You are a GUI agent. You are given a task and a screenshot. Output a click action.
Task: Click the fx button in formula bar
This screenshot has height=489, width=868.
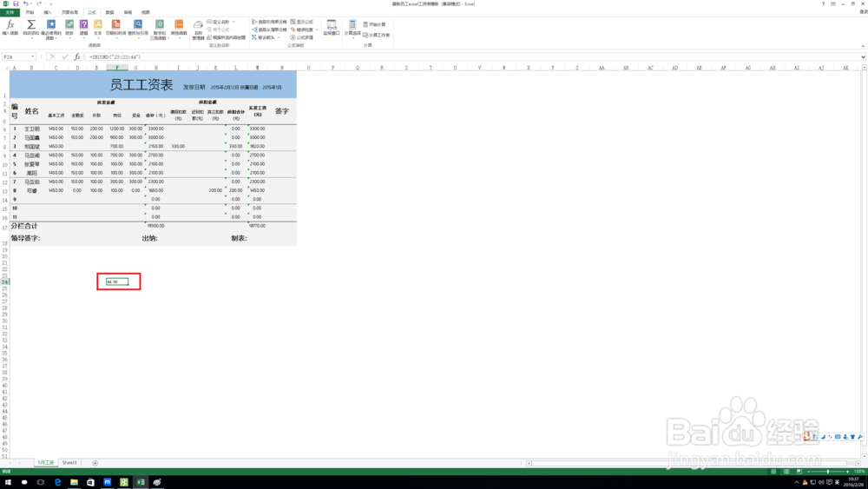point(77,56)
